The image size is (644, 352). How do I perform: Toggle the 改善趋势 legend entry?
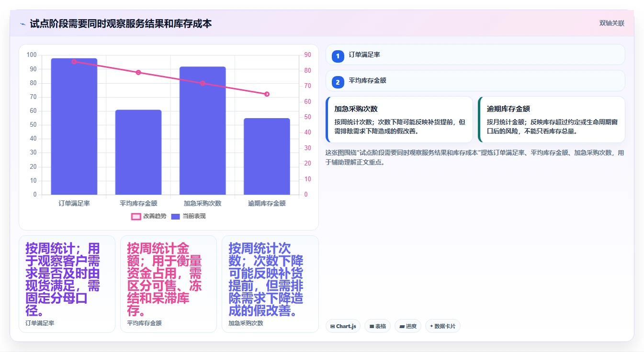coord(149,216)
